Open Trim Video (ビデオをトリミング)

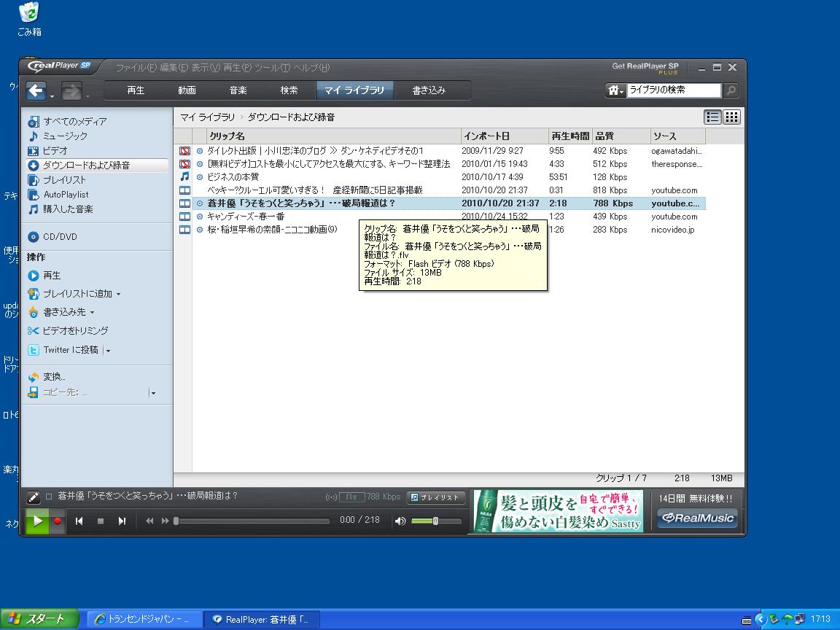[74, 330]
